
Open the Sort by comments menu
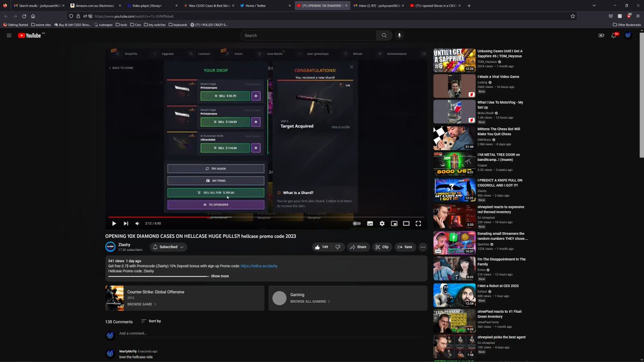[x=151, y=321]
